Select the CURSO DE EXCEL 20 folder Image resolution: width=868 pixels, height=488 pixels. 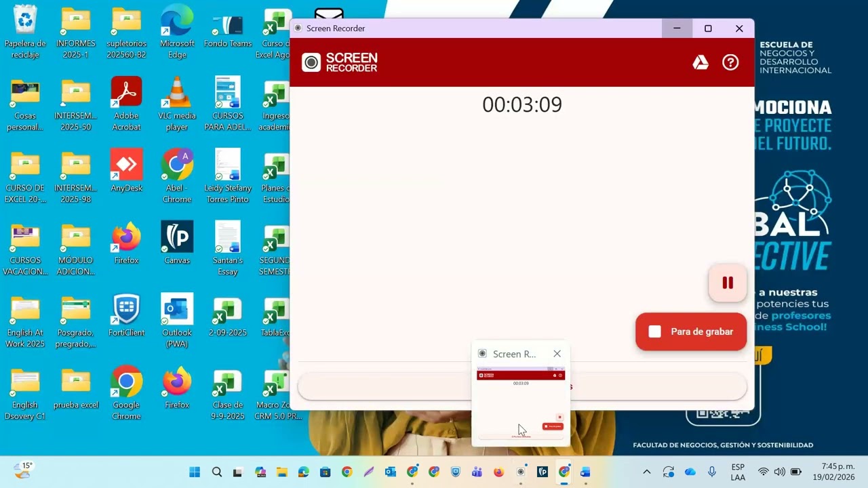(x=25, y=177)
